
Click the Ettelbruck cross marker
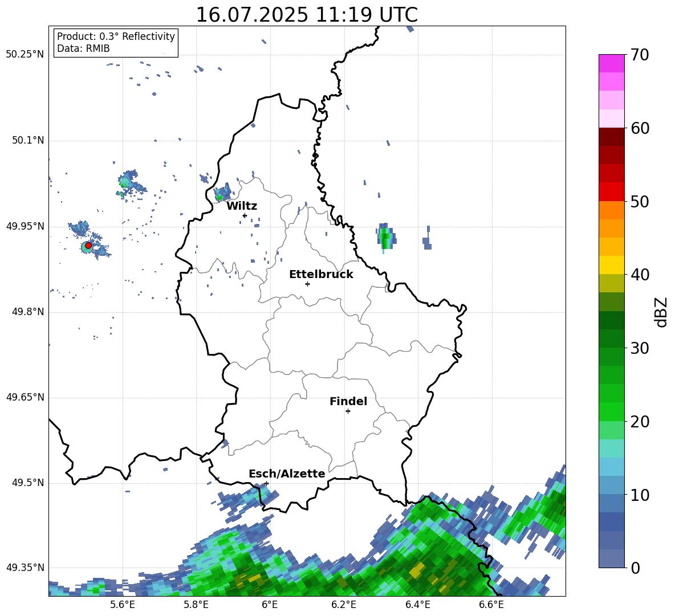tap(307, 284)
